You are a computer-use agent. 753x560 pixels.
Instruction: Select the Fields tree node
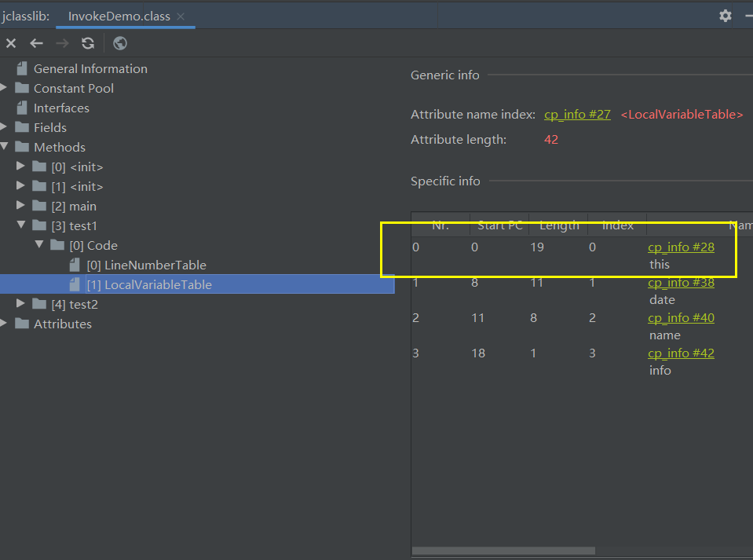pyautogui.click(x=50, y=128)
